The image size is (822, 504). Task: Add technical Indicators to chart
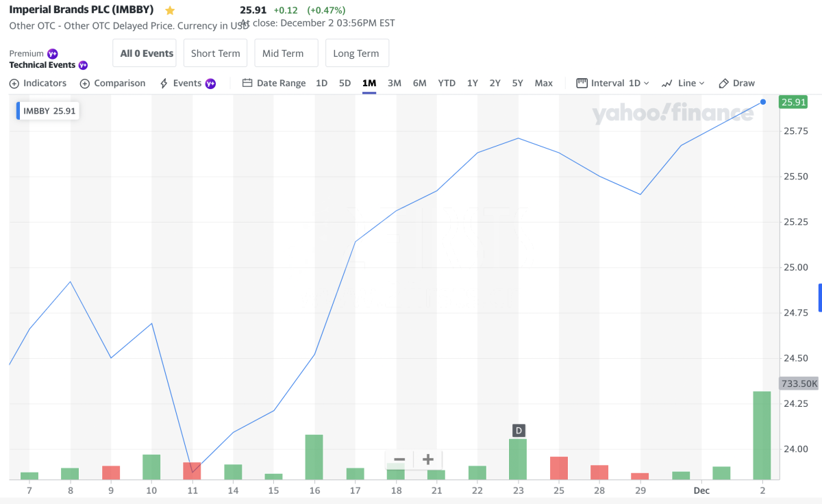[x=38, y=83]
